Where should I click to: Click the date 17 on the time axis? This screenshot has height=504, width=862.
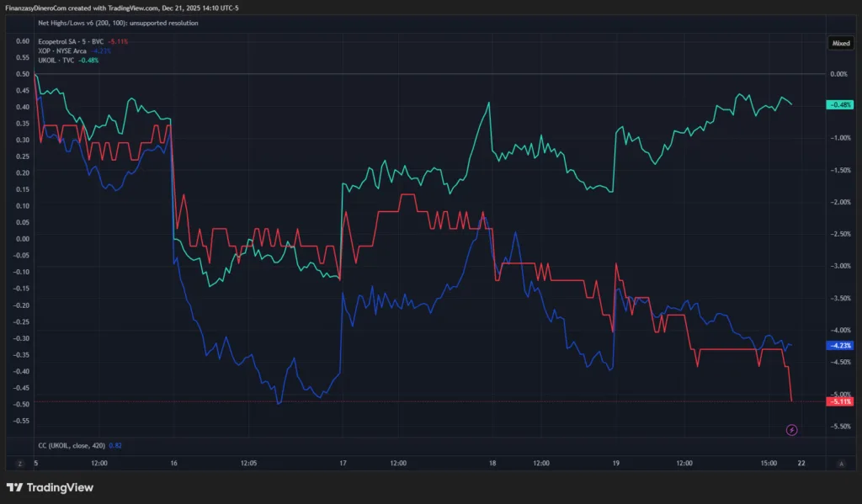tap(343, 463)
